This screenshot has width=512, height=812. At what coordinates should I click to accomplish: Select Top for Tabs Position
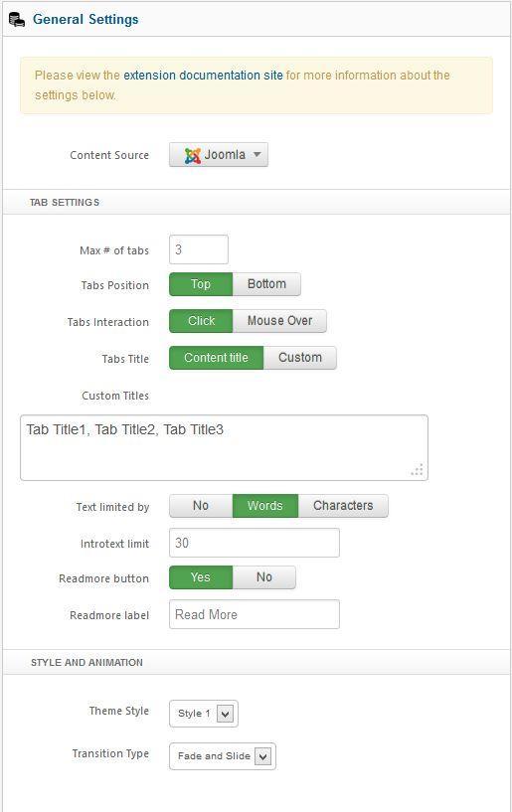pos(201,284)
